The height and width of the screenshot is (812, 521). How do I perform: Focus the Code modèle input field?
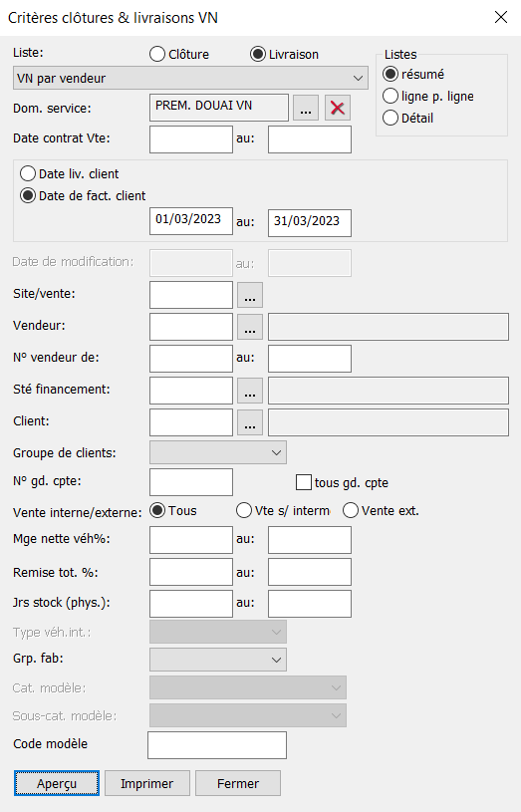[217, 745]
